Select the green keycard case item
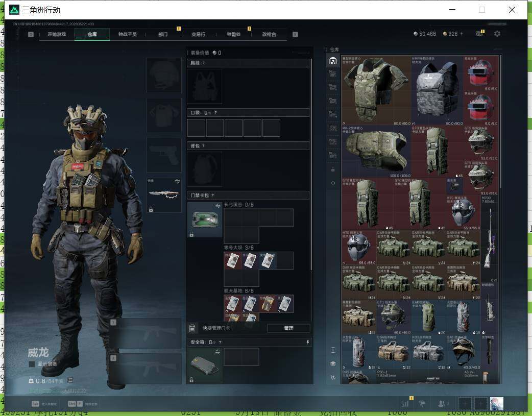The width and height of the screenshot is (532, 416). [x=205, y=220]
